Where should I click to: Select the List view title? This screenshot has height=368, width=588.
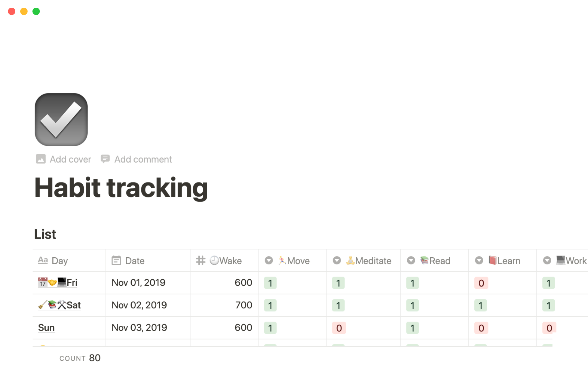pos(45,234)
